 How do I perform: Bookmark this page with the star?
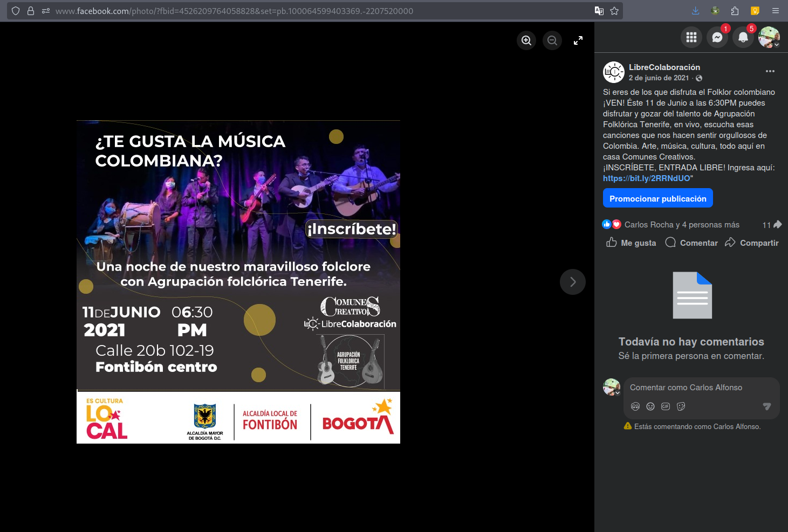[614, 11]
